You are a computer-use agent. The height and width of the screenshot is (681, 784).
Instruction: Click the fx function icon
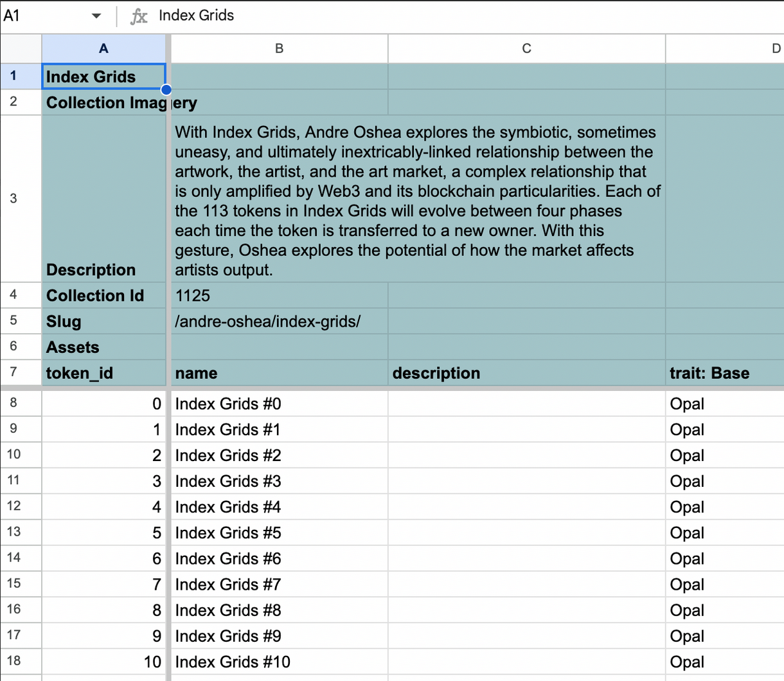[139, 15]
